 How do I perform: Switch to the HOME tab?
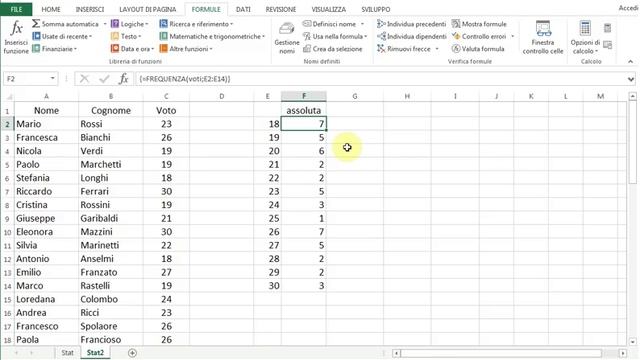[51, 9]
